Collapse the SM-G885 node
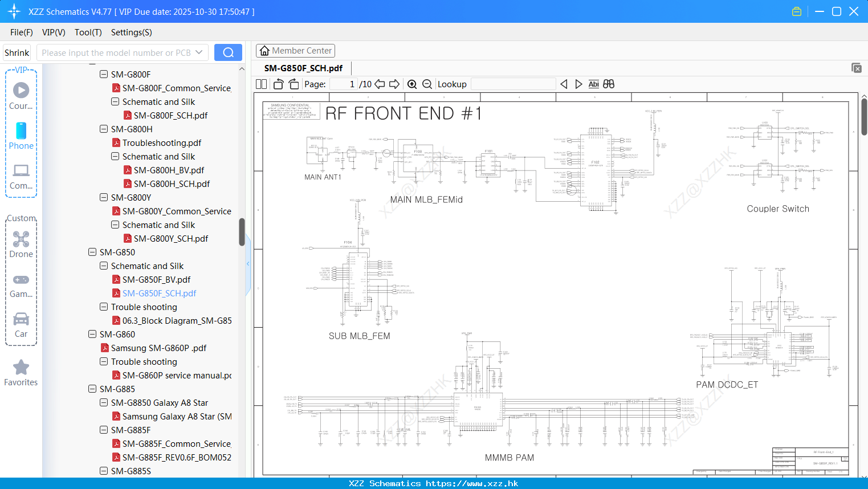 click(92, 389)
